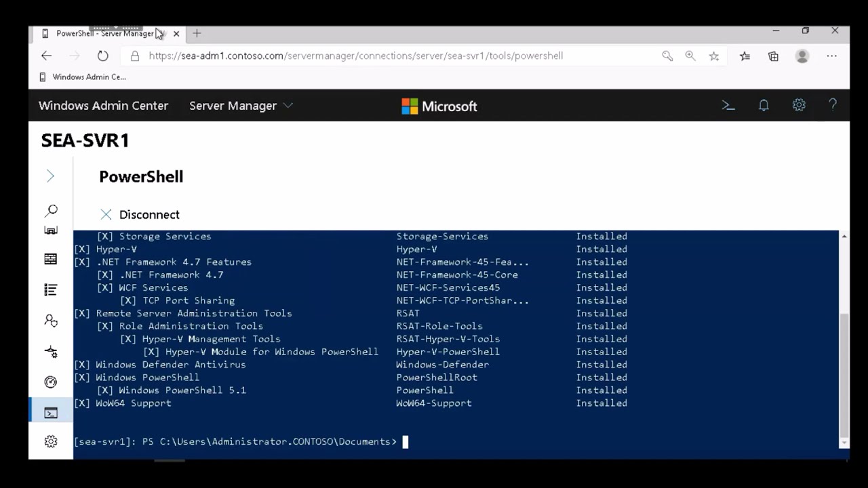Open the browser Favorites list
Screen dimensions: 868x488
click(745, 56)
